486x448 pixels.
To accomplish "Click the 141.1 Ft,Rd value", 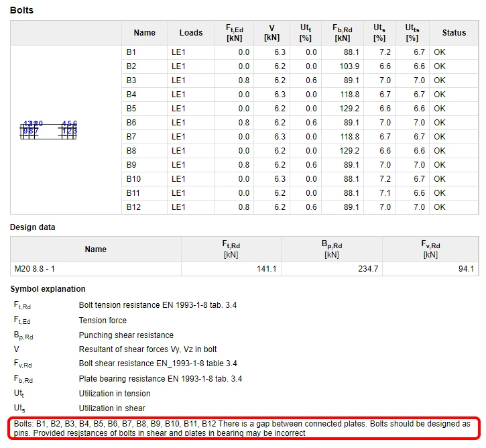I will tap(266, 269).
